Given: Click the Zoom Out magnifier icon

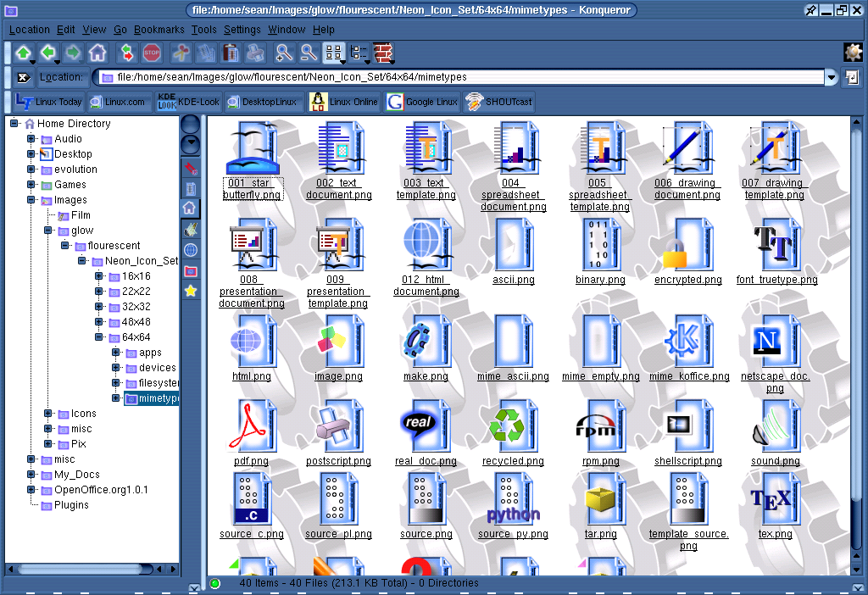Looking at the screenshot, I should (308, 53).
